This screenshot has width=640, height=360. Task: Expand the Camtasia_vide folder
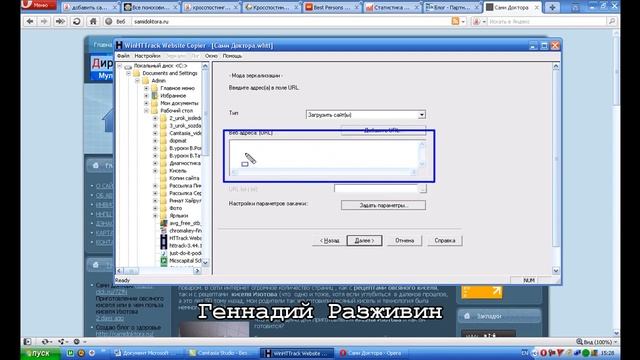(x=155, y=133)
